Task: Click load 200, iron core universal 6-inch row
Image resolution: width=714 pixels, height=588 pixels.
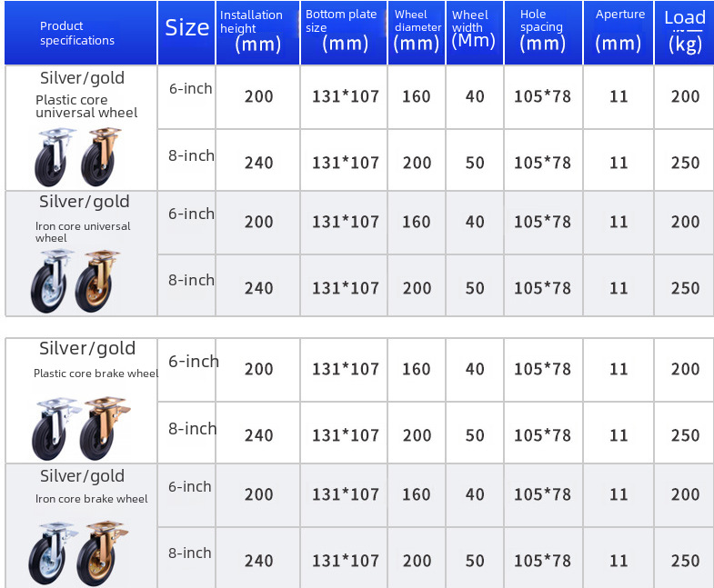Action: click(x=685, y=222)
